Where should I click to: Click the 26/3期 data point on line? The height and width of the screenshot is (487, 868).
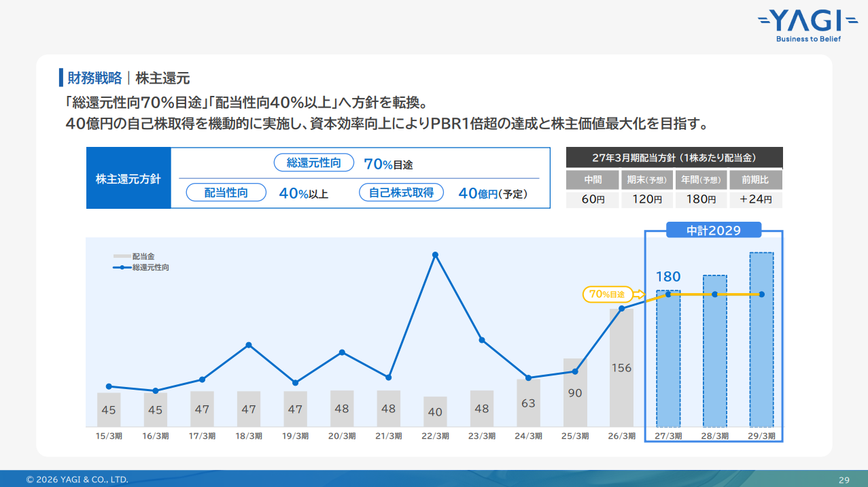pyautogui.click(x=621, y=308)
